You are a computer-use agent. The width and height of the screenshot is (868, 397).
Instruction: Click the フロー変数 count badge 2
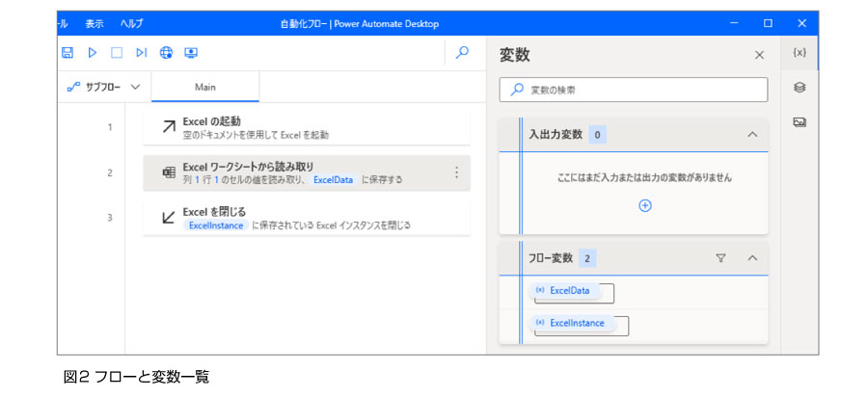pos(587,258)
